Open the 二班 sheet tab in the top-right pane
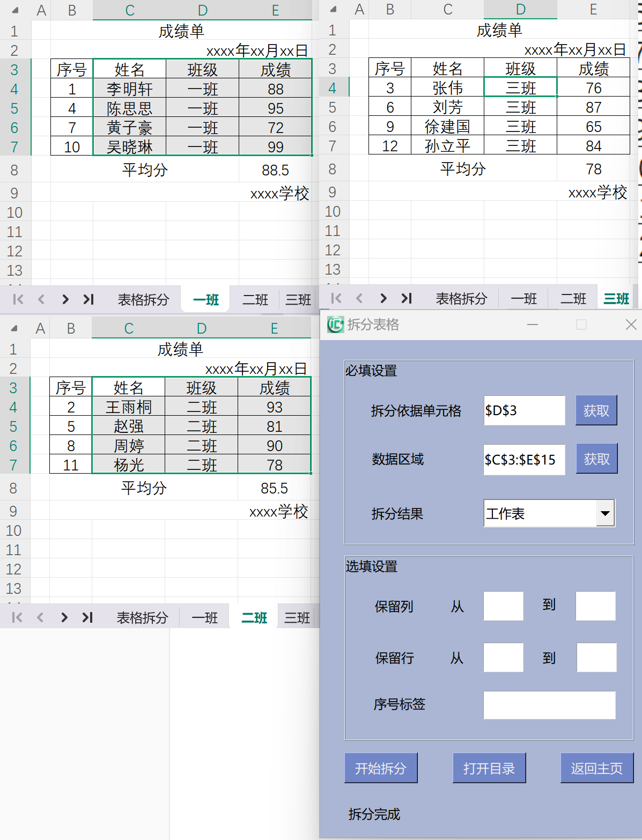 [573, 298]
